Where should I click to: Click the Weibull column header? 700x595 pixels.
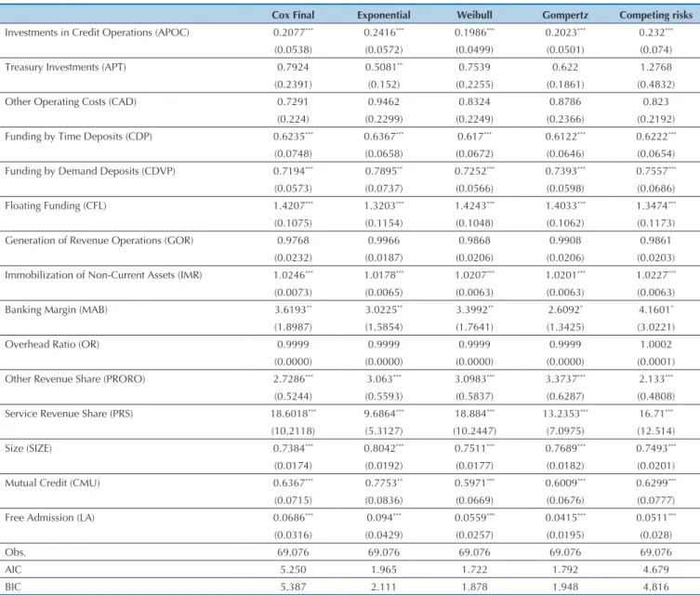(x=474, y=15)
